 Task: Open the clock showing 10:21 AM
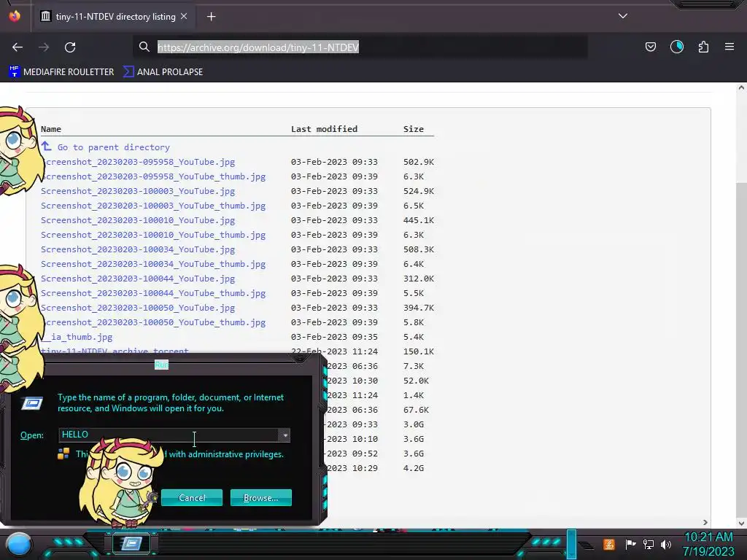(x=708, y=544)
